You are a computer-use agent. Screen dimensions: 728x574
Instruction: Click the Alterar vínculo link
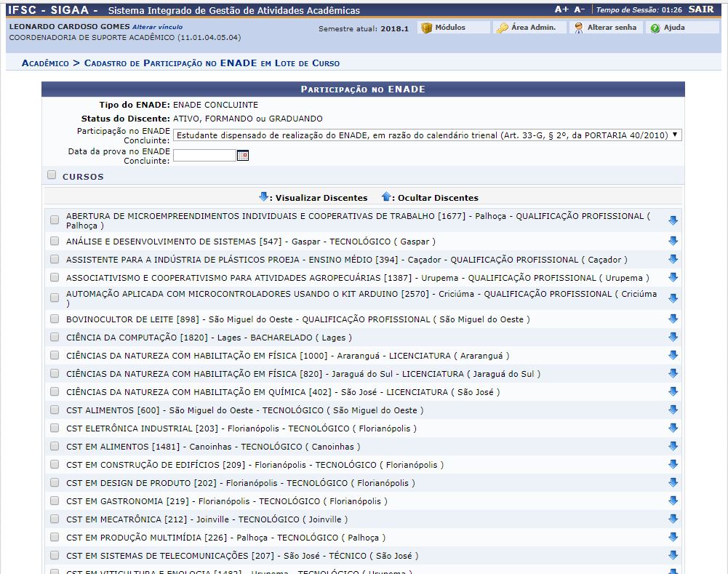[x=157, y=27]
